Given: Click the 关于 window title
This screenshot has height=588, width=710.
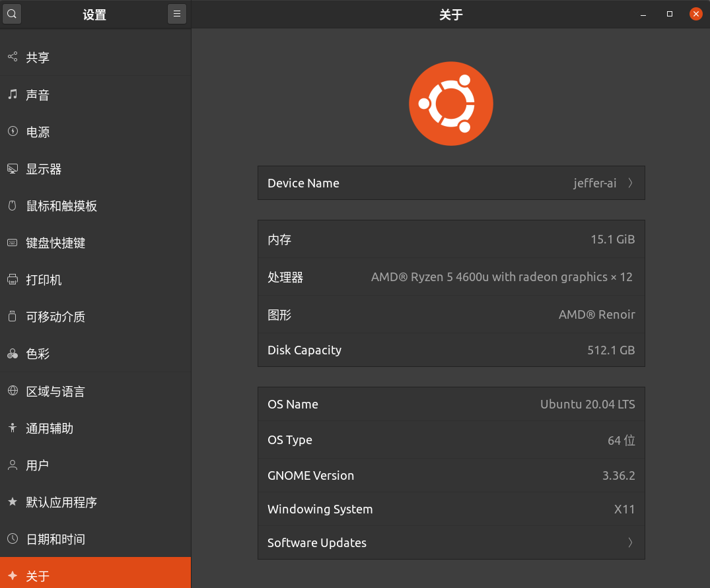Looking at the screenshot, I should [451, 15].
